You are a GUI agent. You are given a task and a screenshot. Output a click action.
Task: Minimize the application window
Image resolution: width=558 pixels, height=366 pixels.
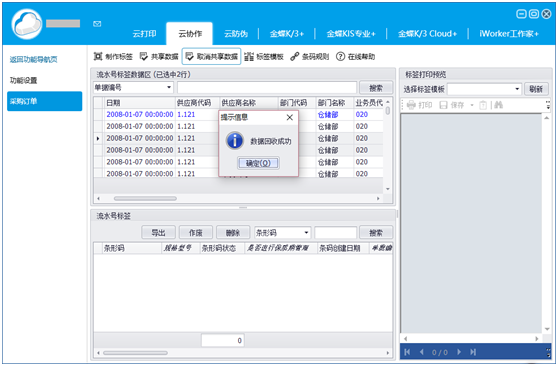click(x=521, y=14)
